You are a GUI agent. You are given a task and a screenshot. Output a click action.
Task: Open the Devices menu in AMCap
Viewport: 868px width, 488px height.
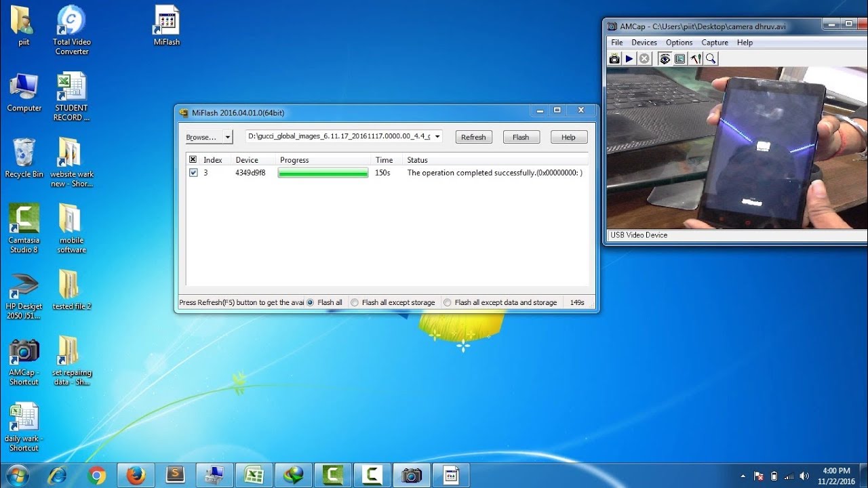click(644, 42)
